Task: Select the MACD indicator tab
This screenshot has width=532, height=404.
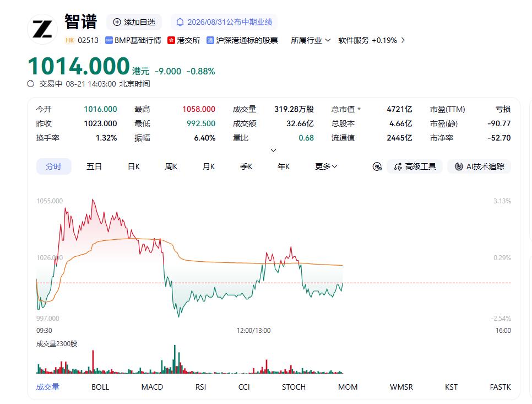Action: coord(152,387)
